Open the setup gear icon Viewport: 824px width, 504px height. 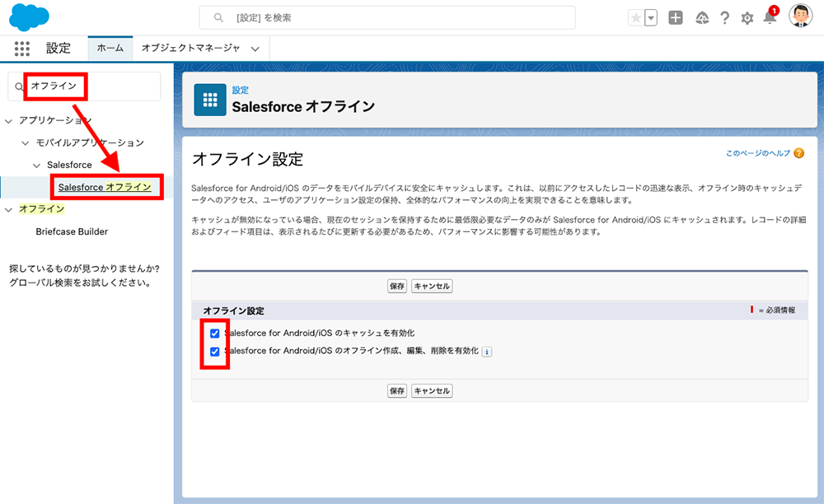pos(747,18)
